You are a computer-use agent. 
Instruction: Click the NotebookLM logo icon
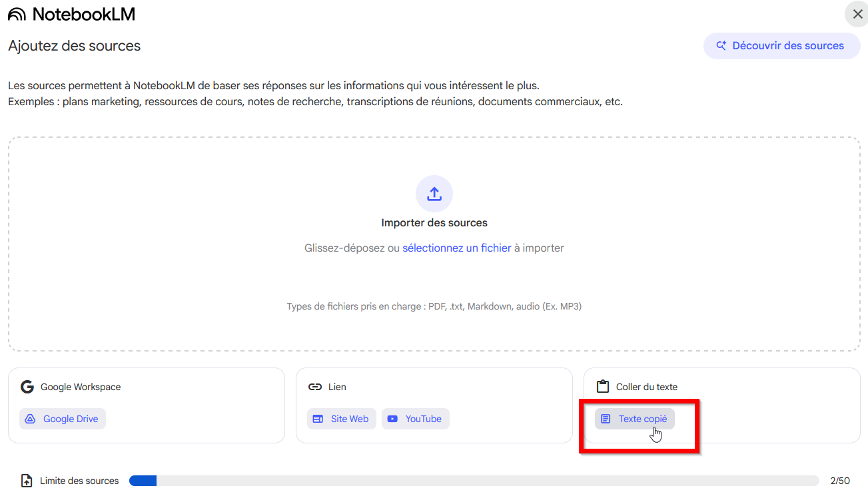click(17, 14)
